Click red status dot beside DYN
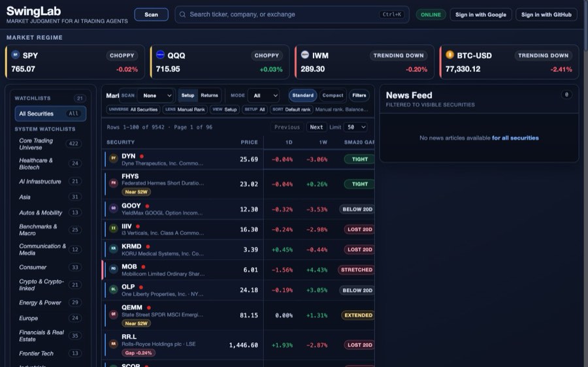This screenshot has width=588, height=367. pyautogui.click(x=142, y=156)
